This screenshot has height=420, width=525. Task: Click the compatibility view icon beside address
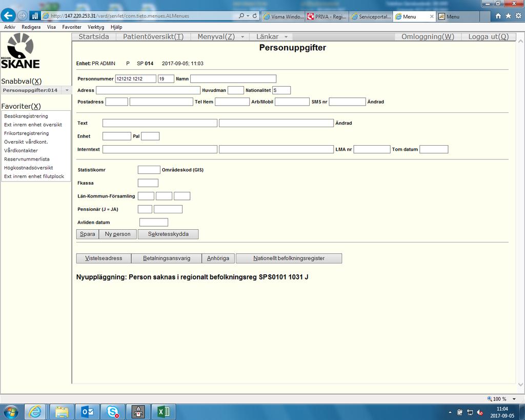pyautogui.click(x=34, y=16)
